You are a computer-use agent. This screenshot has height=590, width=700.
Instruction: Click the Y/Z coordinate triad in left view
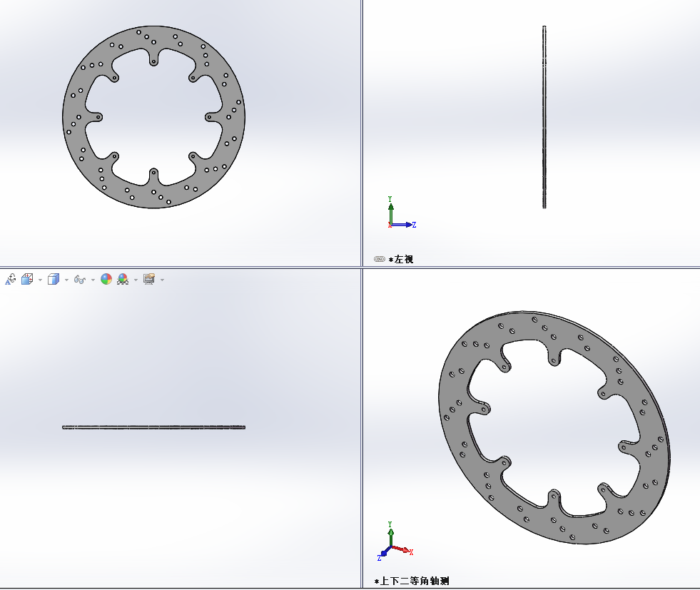point(401,213)
